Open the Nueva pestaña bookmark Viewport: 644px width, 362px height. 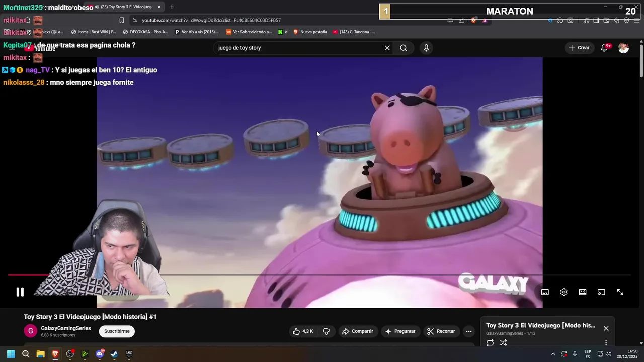click(x=310, y=32)
